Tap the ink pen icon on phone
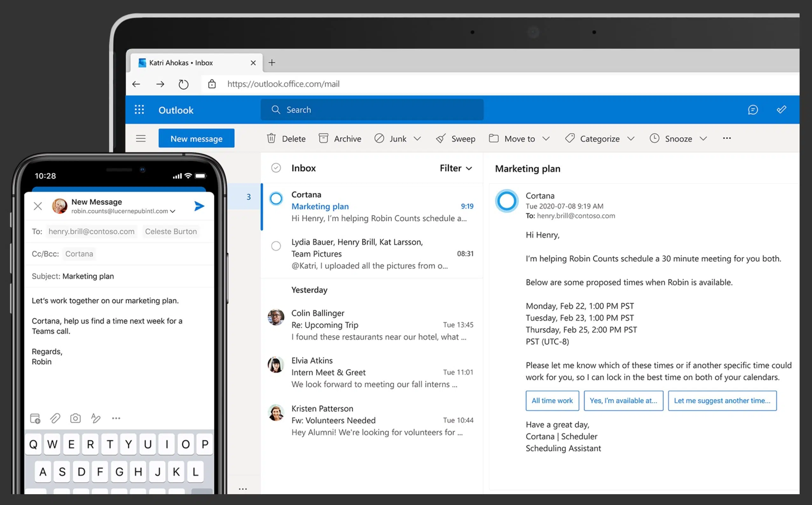The height and width of the screenshot is (505, 812). coord(95,418)
